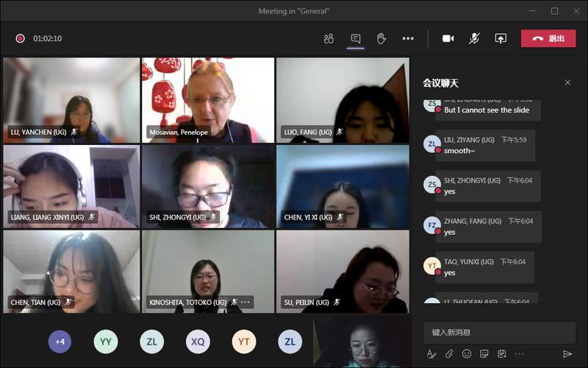Select the YY participant avatar
This screenshot has width=588, height=368.
pos(106,342)
